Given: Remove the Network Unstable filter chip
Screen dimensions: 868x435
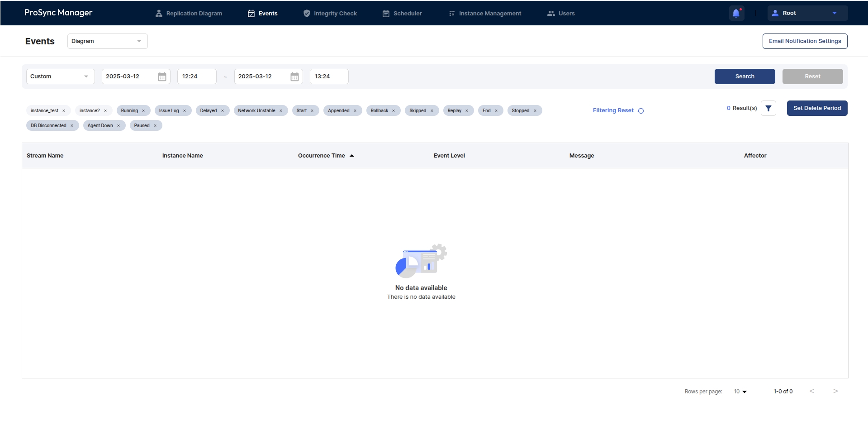Looking at the screenshot, I should [281, 111].
